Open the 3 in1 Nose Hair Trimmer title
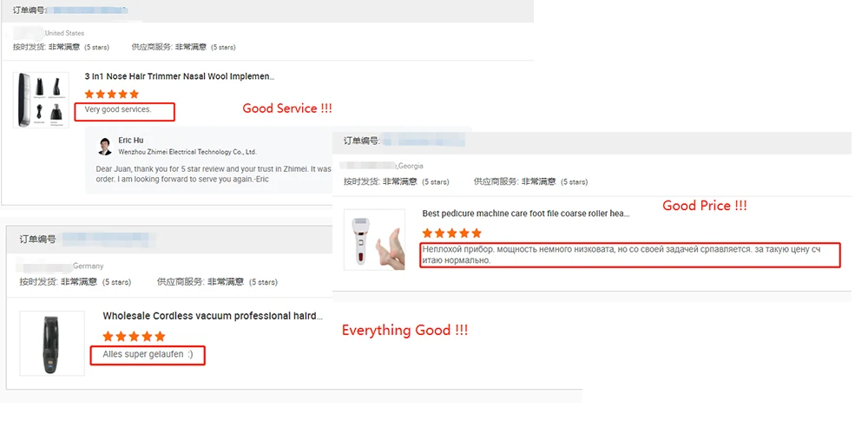The height and width of the screenshot is (434, 868). click(180, 76)
